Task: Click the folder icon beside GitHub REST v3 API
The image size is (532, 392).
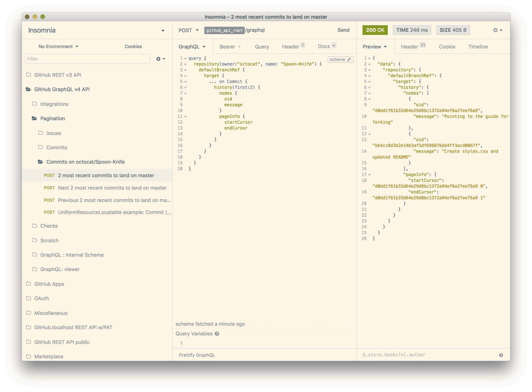Action: pyautogui.click(x=29, y=75)
